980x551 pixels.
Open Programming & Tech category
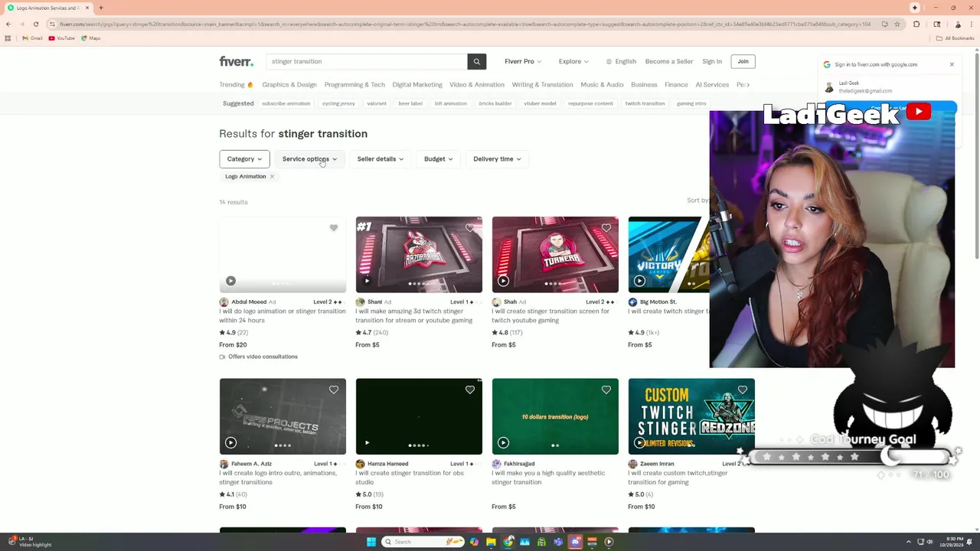[x=354, y=85]
